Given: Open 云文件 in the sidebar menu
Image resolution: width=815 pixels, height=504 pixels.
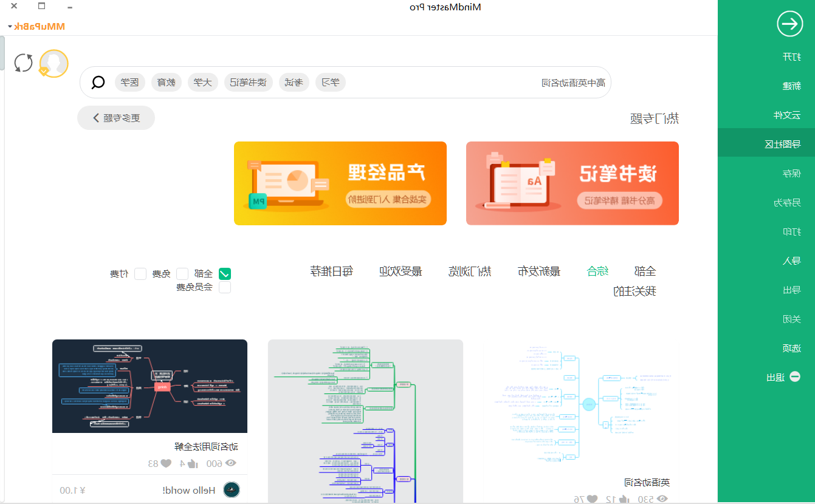Looking at the screenshot, I should click(x=786, y=115).
